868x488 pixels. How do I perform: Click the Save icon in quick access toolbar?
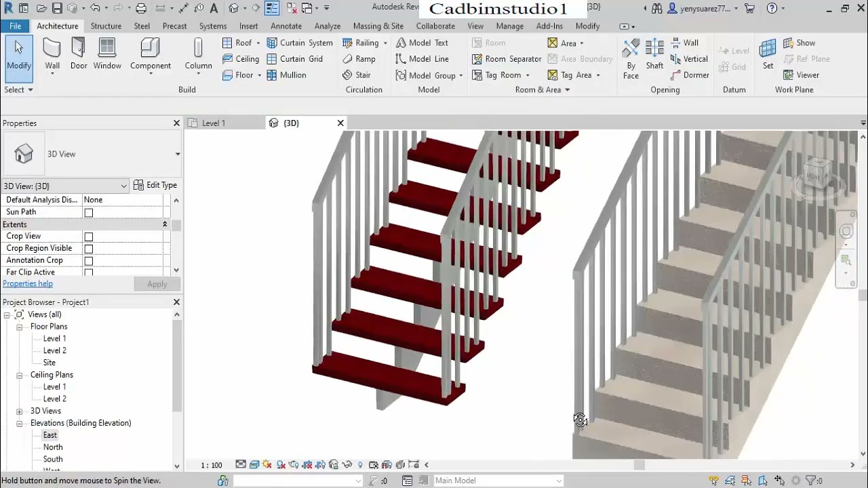(57, 9)
